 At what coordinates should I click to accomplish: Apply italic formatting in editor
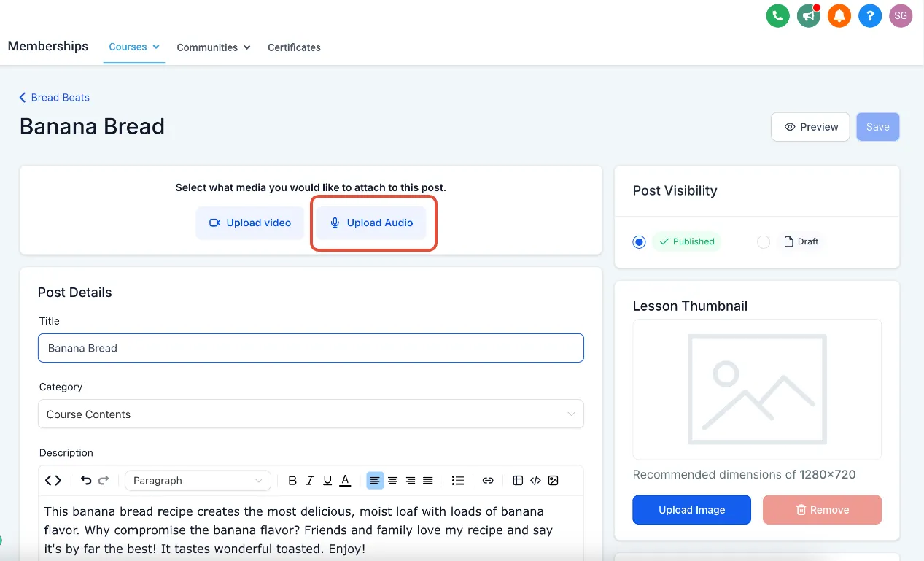[x=310, y=481]
